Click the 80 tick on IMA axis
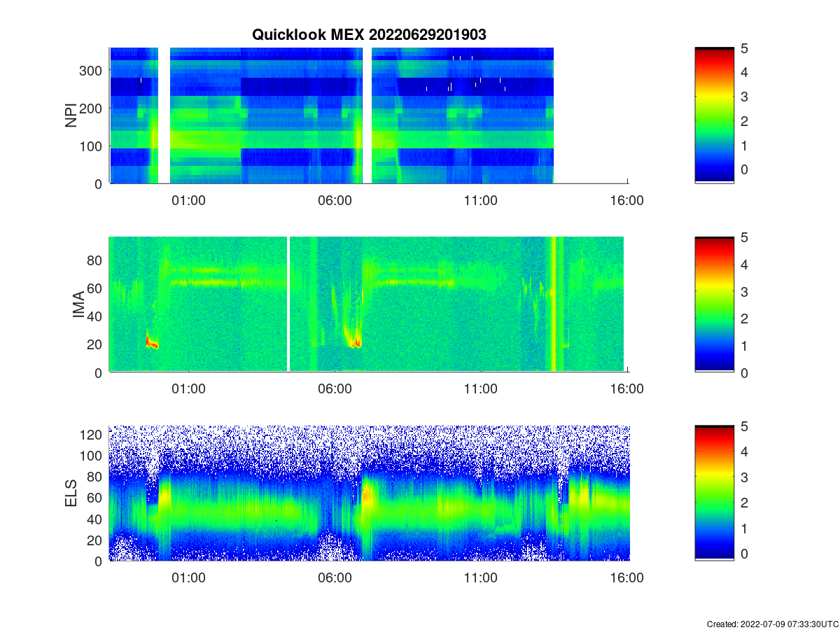The width and height of the screenshot is (840, 630). 96,260
